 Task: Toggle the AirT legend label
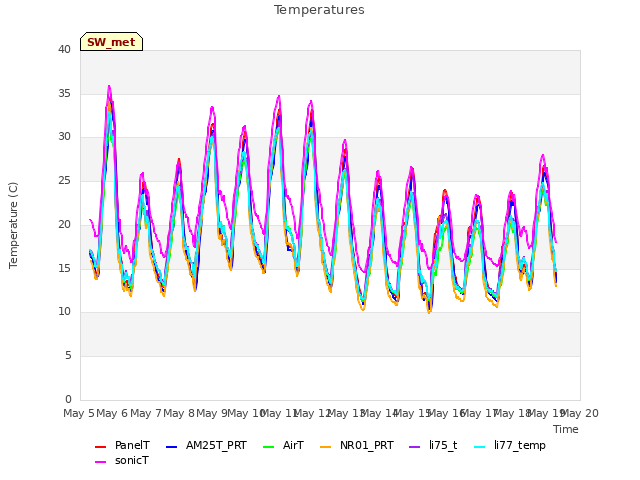[x=293, y=445]
